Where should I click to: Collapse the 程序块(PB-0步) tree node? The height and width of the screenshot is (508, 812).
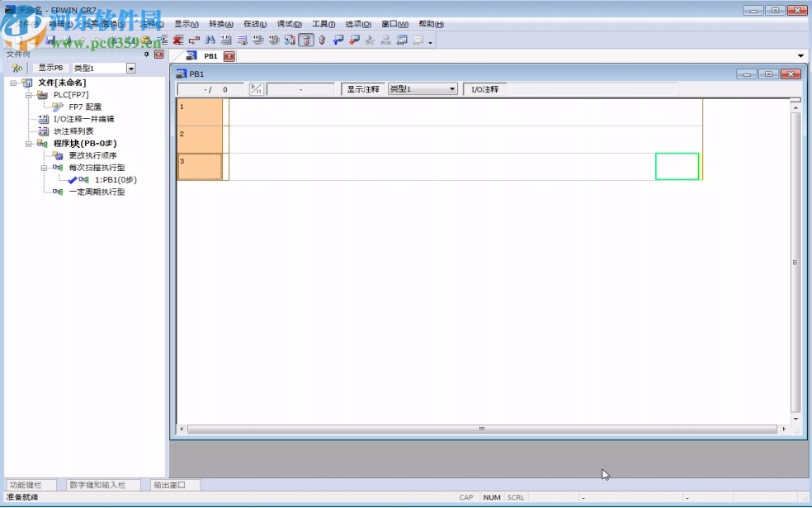(29, 144)
